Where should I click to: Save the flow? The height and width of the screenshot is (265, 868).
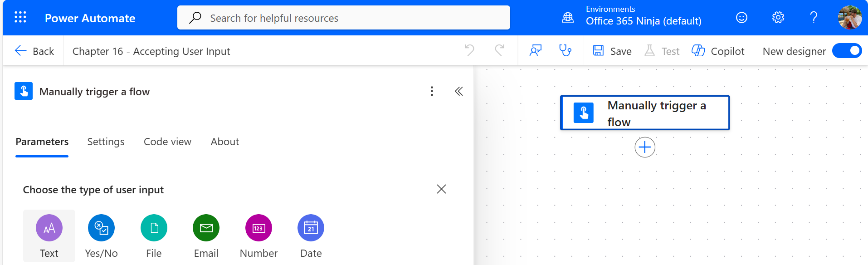[611, 51]
